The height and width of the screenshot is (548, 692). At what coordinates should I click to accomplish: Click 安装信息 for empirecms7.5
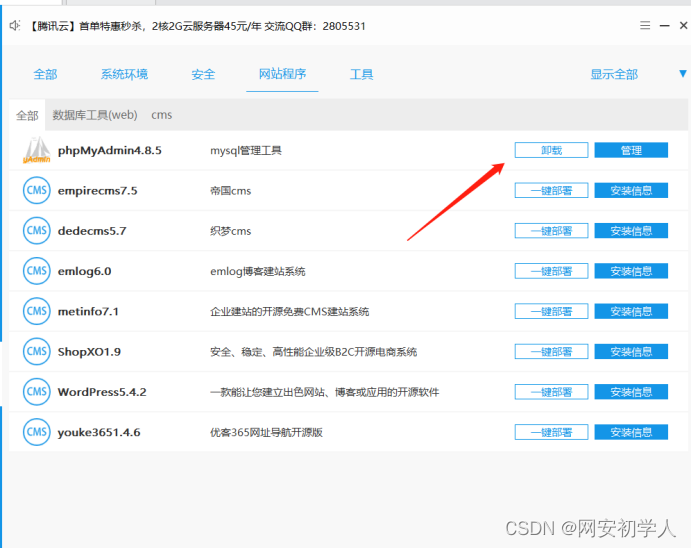(631, 191)
